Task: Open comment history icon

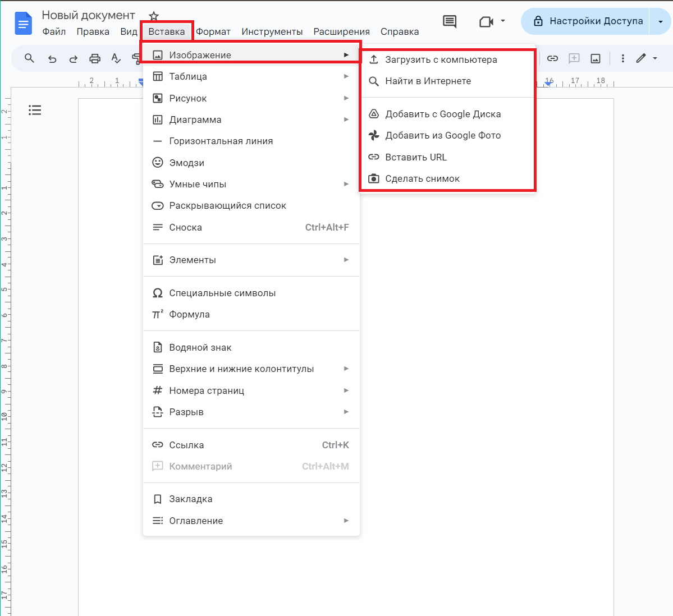Action: click(450, 21)
